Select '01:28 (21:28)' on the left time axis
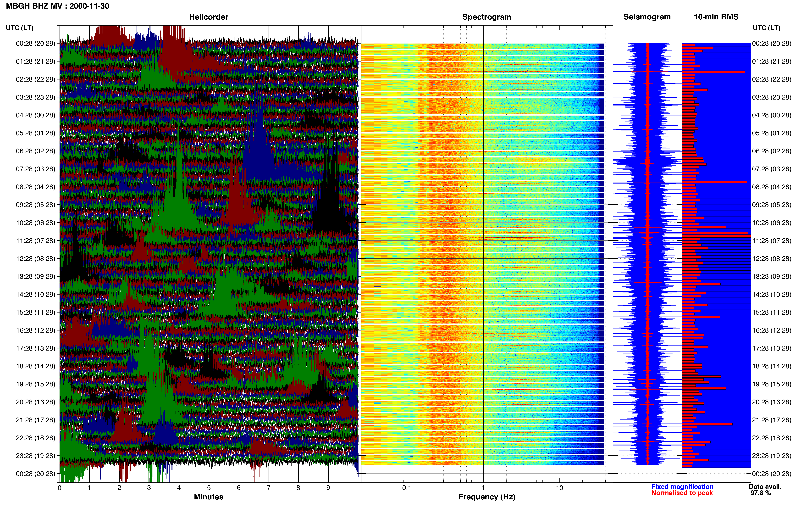Screen dimensions: 812x508 click(36, 61)
